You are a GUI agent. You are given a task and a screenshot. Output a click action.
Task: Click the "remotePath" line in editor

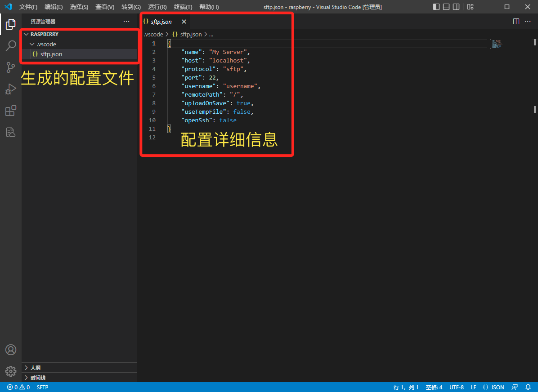coord(212,95)
